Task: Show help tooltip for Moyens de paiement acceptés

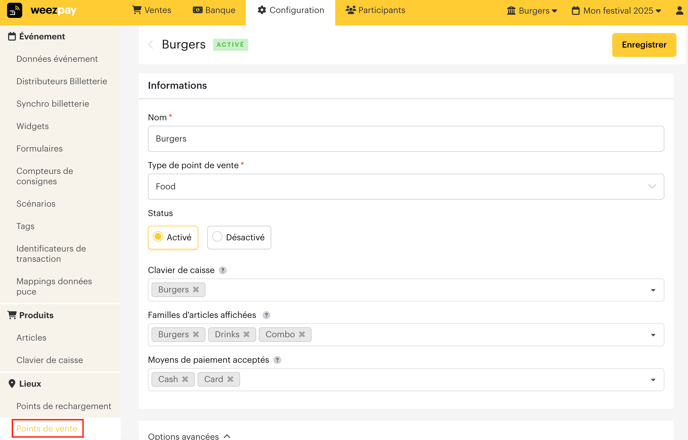Action: coord(277,360)
